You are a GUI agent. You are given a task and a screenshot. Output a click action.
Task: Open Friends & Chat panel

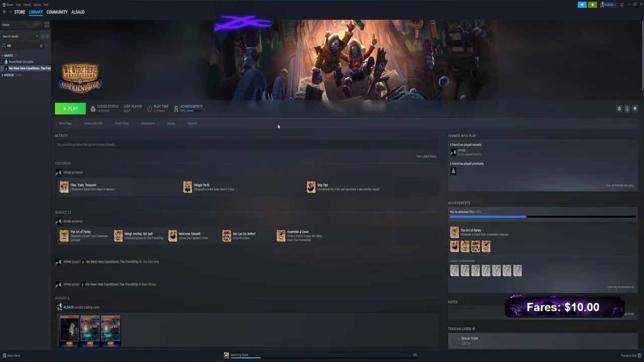pyautogui.click(x=630, y=355)
